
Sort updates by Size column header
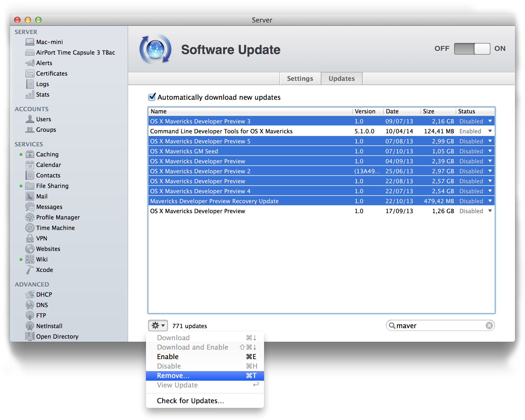point(438,111)
